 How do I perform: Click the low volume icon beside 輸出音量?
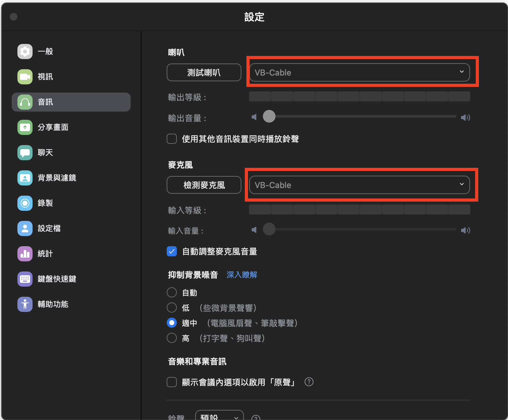tap(254, 117)
